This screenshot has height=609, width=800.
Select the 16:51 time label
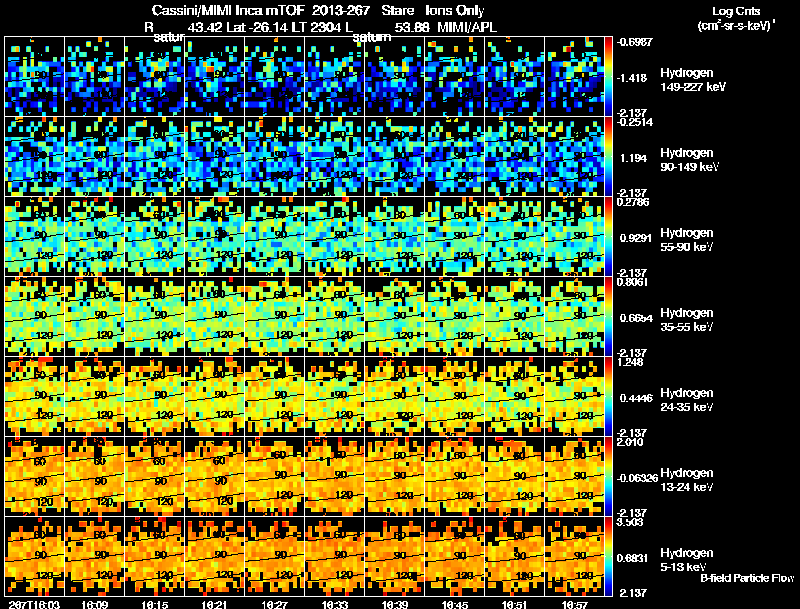coord(515,604)
